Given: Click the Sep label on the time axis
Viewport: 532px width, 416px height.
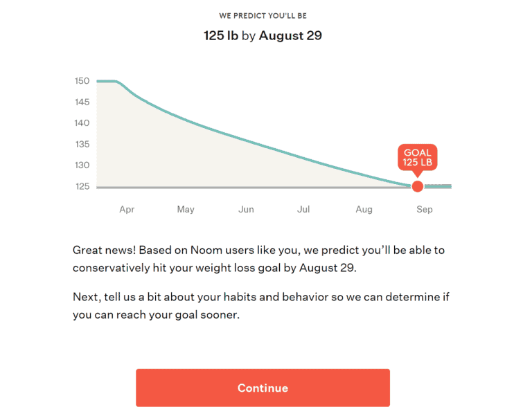Looking at the screenshot, I should coord(424,209).
